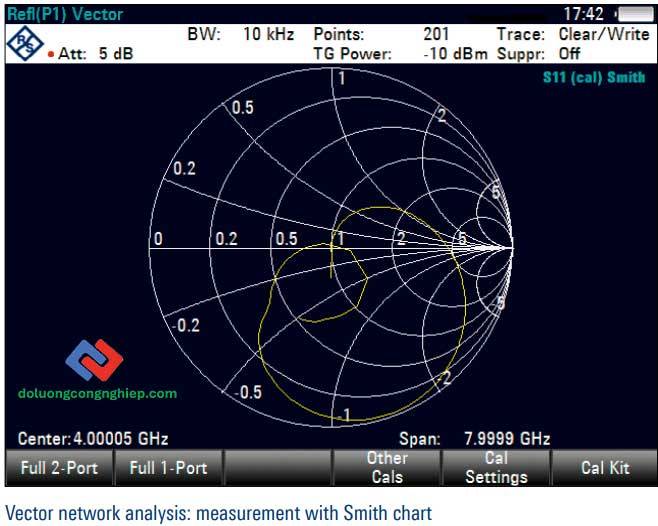Click the Suppr: parameter label
Screen dimensions: 658x526
tap(521, 54)
